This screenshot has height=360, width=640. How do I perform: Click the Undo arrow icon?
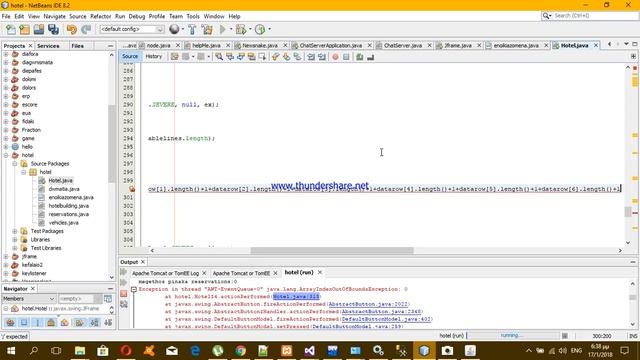[x=72, y=29]
